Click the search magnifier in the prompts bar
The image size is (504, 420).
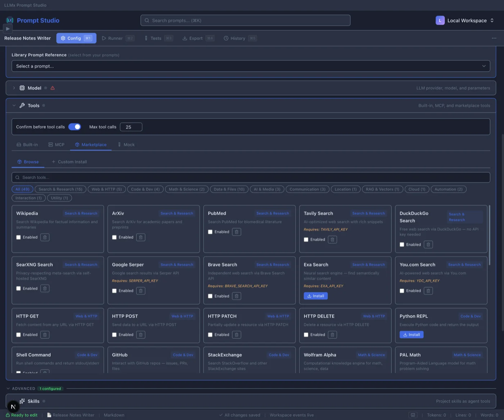(x=147, y=21)
